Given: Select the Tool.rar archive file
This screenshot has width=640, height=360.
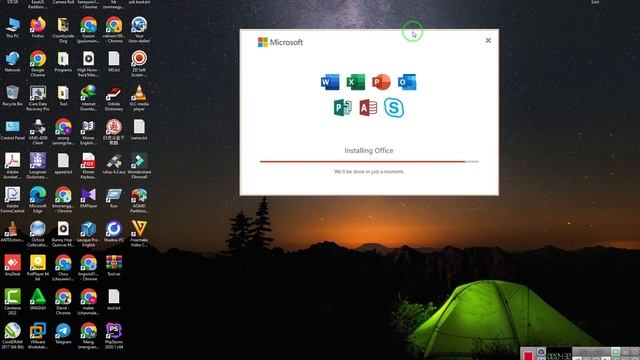Looking at the screenshot, I should 113,265.
